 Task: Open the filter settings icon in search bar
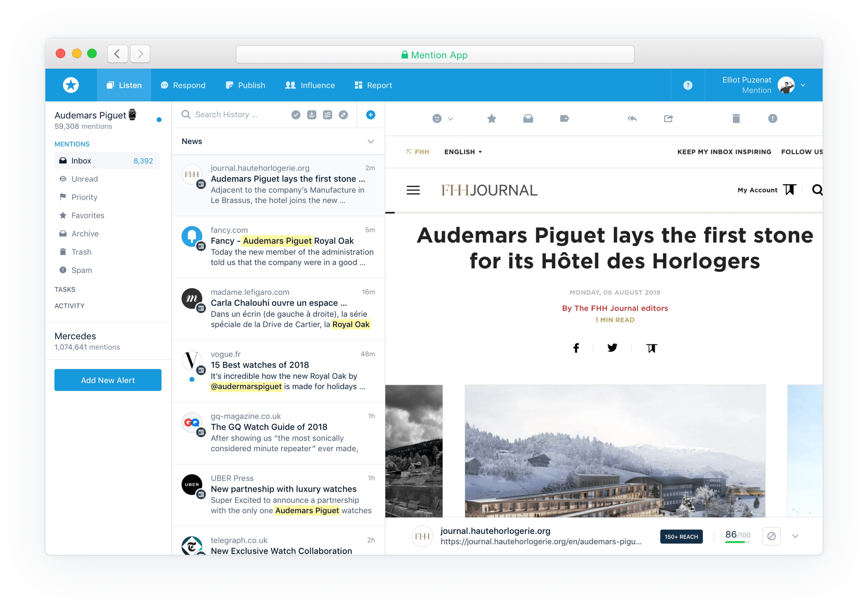[327, 115]
